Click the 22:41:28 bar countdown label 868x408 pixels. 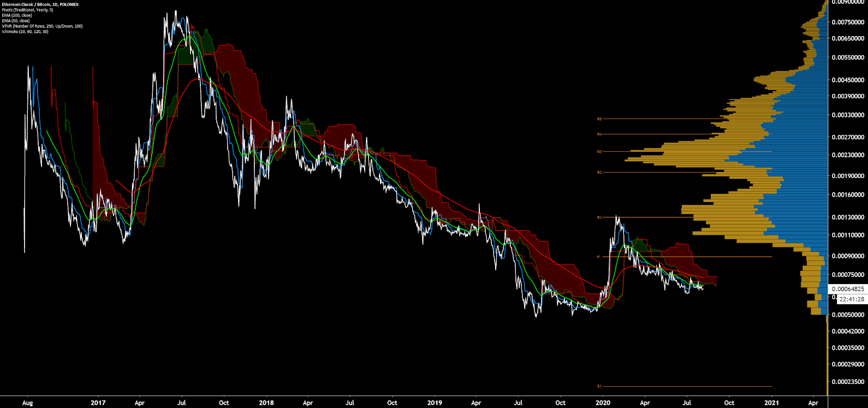pos(851,299)
